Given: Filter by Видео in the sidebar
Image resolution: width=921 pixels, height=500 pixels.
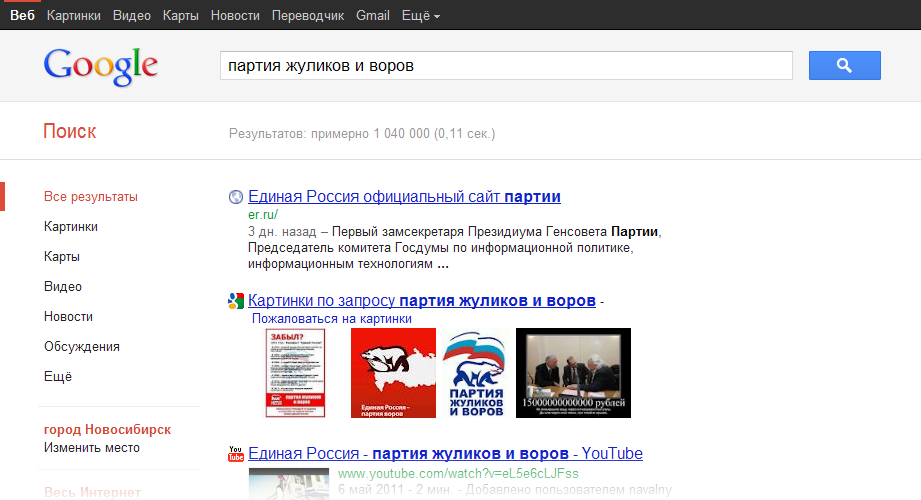Looking at the screenshot, I should (62, 287).
